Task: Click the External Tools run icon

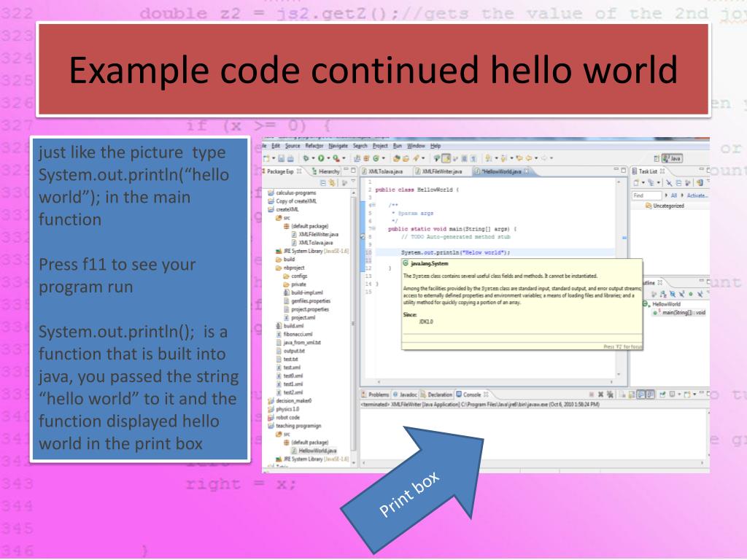Action: point(336,158)
